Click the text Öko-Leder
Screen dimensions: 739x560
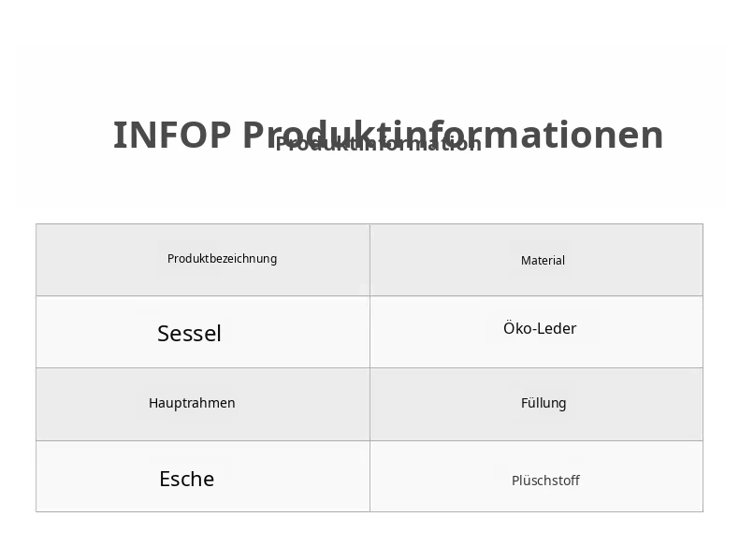point(540,328)
